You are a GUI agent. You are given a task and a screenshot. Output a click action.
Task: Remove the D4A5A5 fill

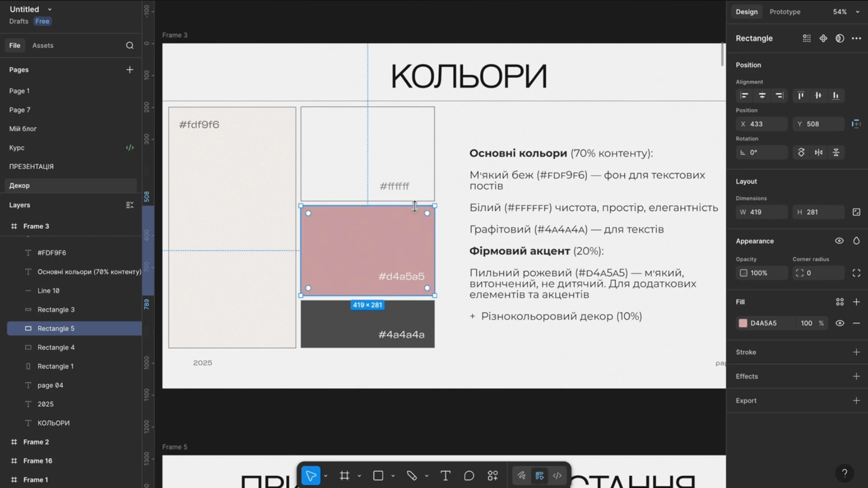856,323
